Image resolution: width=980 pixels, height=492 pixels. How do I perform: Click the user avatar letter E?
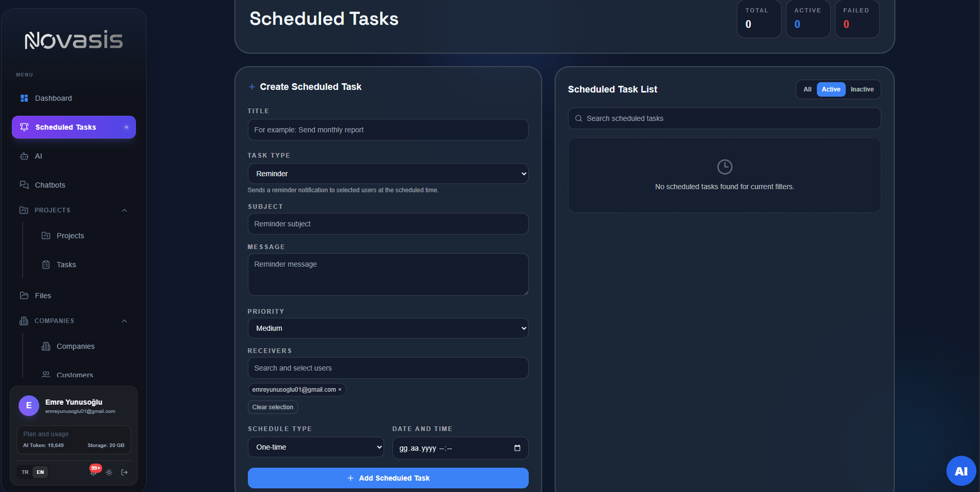tap(29, 406)
